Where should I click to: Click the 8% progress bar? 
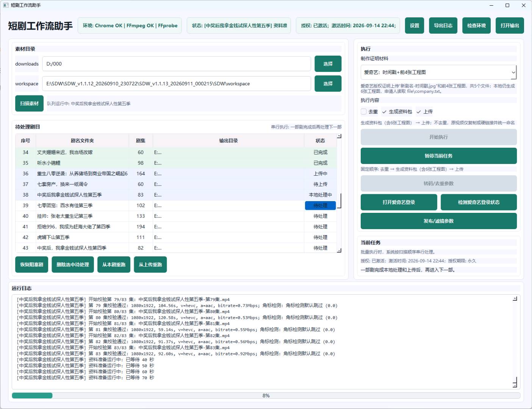point(266,395)
